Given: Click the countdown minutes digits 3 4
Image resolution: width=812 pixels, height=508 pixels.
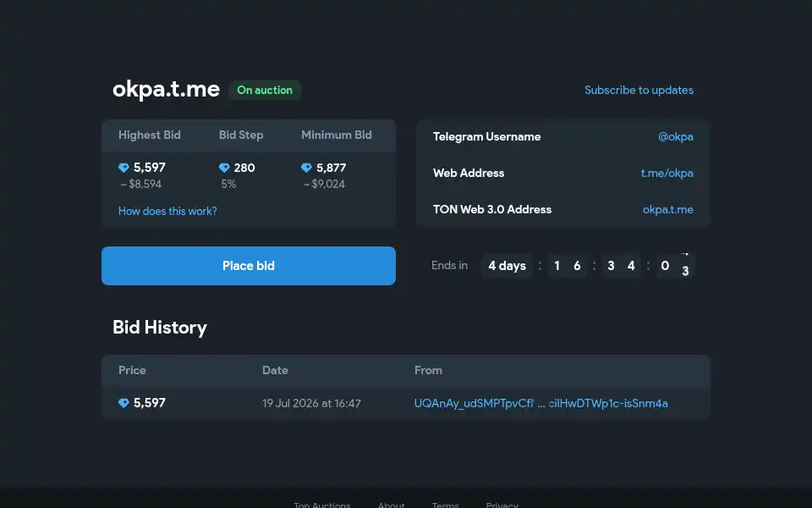Looking at the screenshot, I should pyautogui.click(x=621, y=265).
